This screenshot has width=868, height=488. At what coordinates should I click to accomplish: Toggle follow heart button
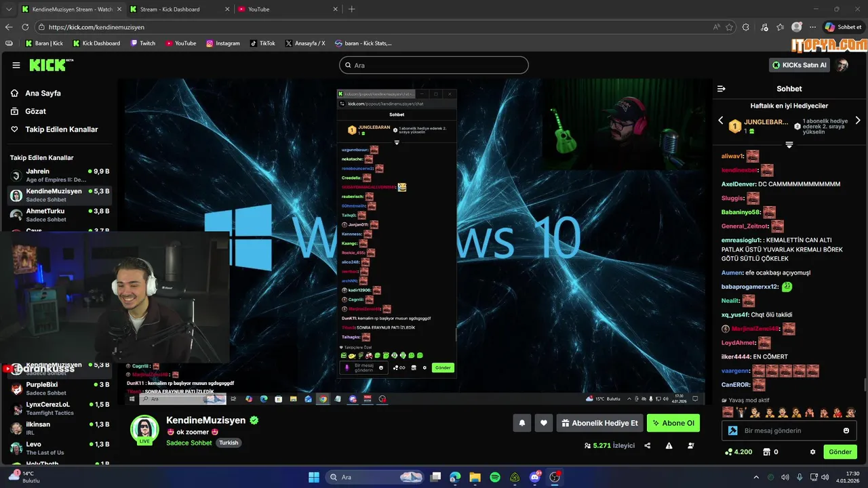(544, 423)
